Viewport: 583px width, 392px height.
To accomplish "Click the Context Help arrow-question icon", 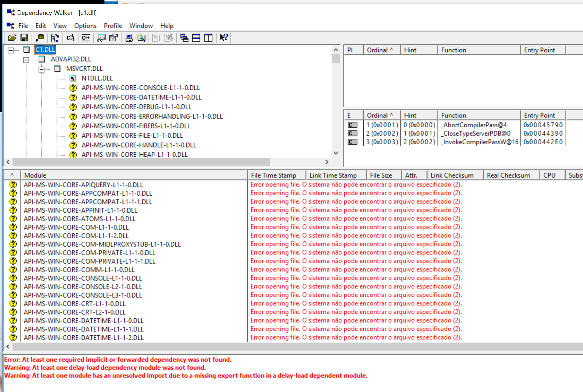I will (224, 38).
